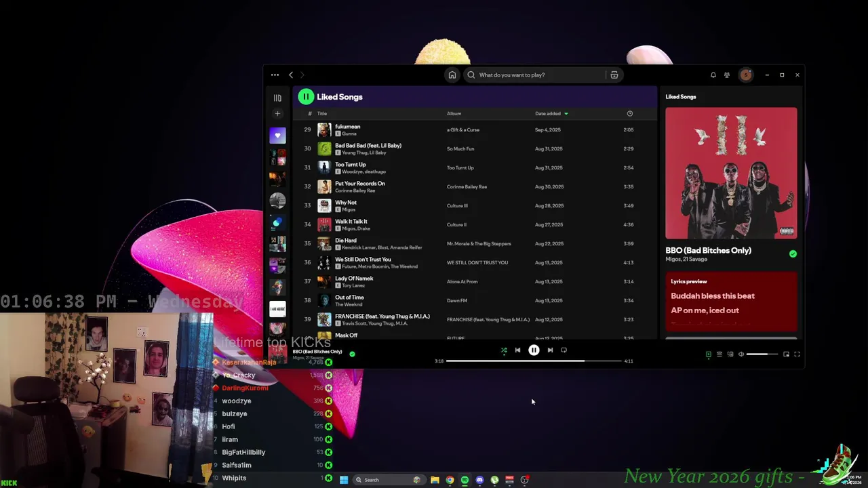
Task: Select the 'Too Turnt Up' track
Action: [x=351, y=165]
